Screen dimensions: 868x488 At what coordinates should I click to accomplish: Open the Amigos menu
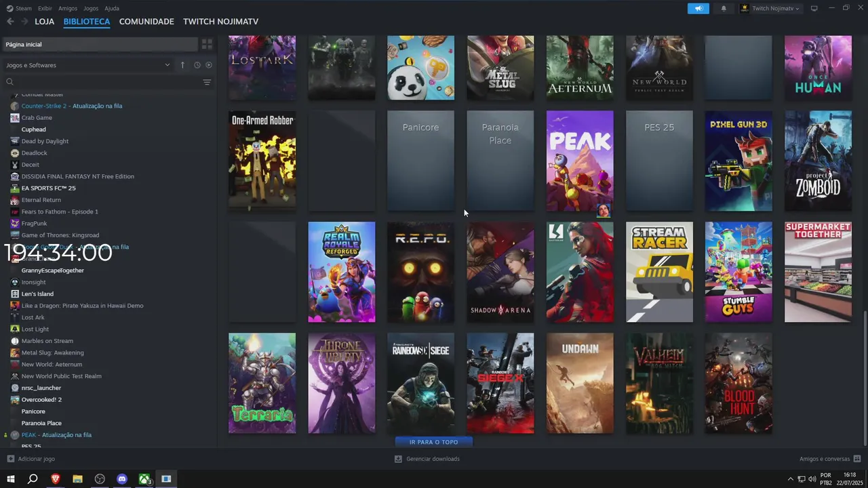coord(68,8)
